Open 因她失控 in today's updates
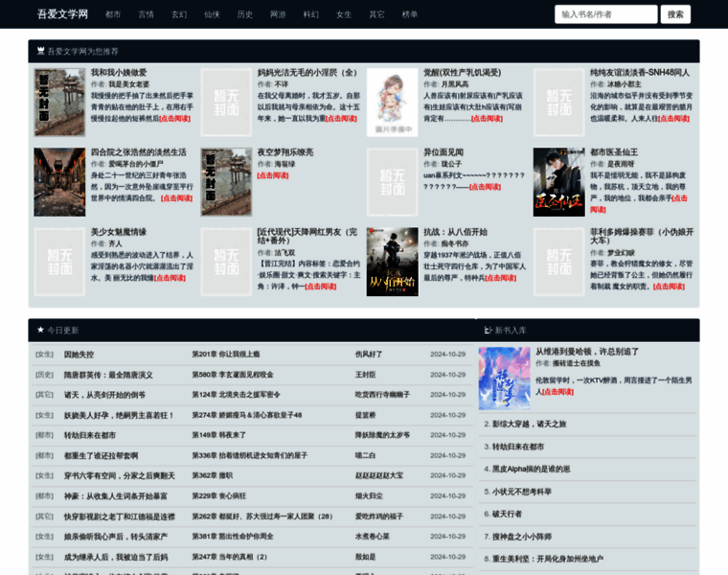The width and height of the screenshot is (728, 575). [79, 355]
